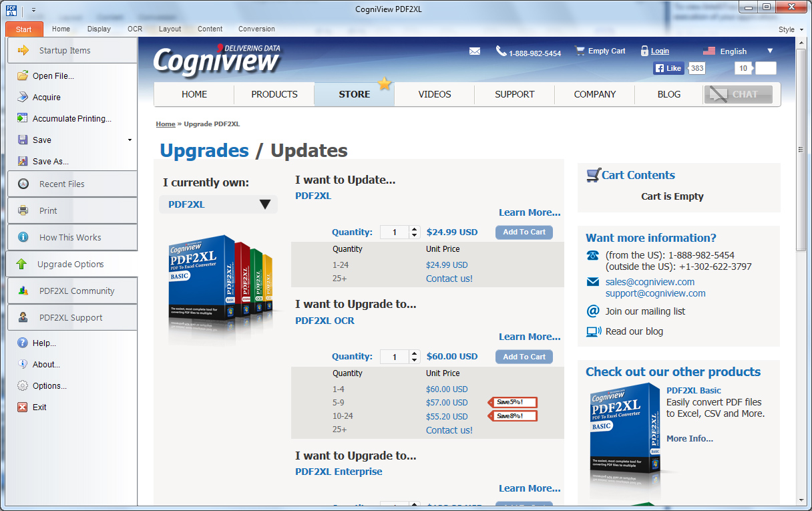Click the About speech bubble icon

click(23, 364)
